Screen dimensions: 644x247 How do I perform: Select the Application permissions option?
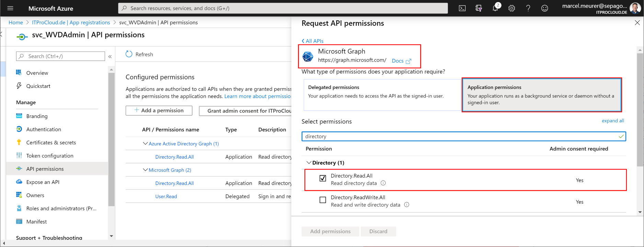coord(542,95)
